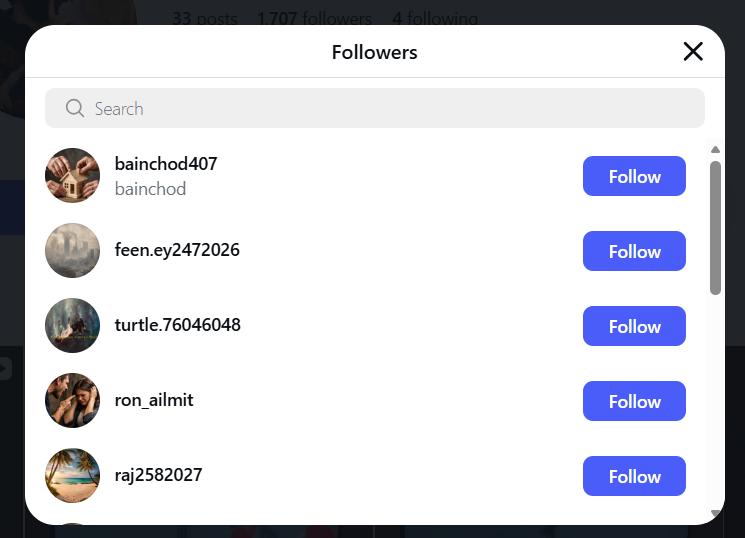Click the search magnifier icon
Screen dimensions: 745x538
(x=74, y=108)
